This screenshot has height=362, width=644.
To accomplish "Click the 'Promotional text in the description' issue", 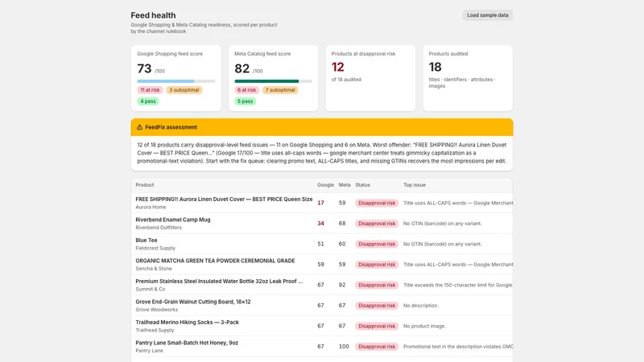I will tap(458, 347).
